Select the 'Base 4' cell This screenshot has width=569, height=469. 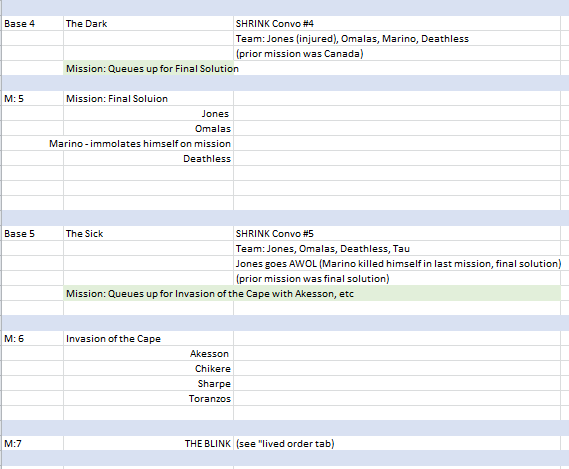[x=33, y=24]
